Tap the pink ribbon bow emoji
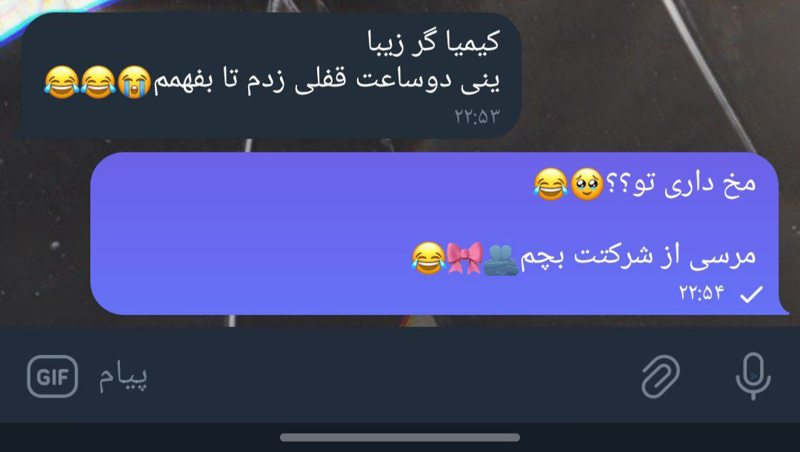800x452 pixels. click(464, 258)
